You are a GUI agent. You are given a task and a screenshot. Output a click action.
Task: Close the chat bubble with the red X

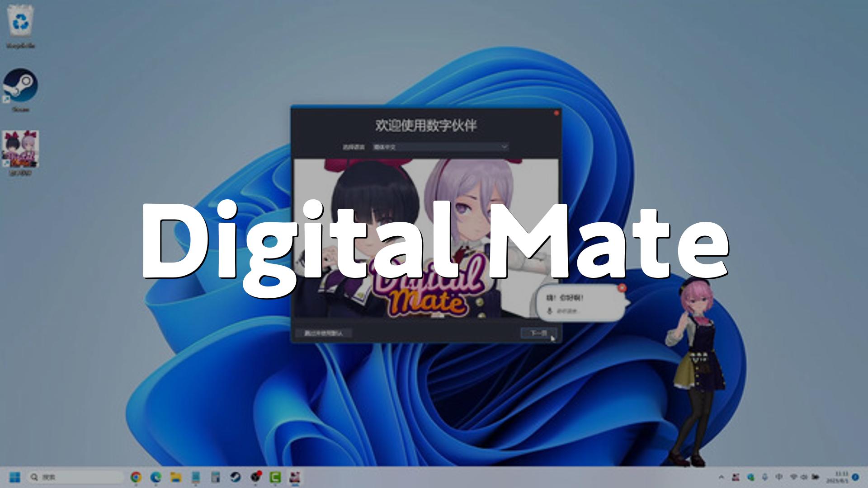(622, 287)
